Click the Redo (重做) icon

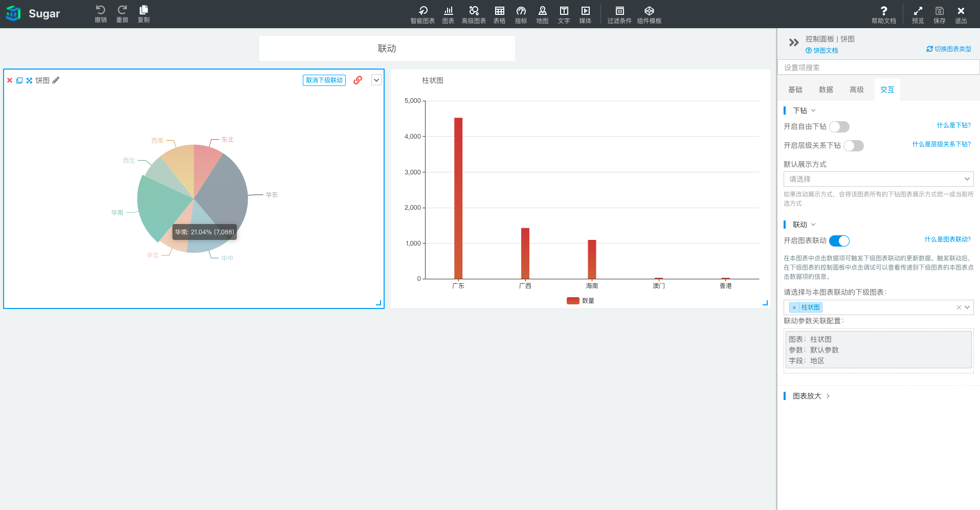(122, 14)
